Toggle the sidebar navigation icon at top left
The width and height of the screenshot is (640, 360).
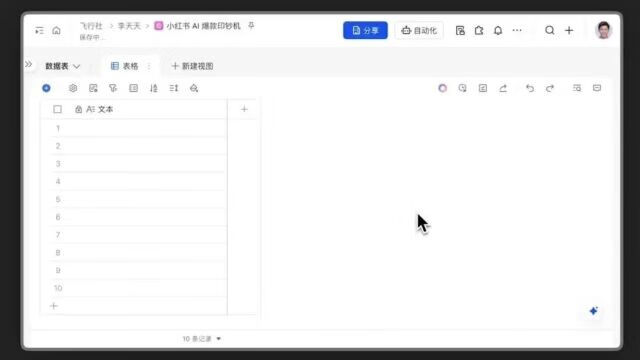click(39, 31)
